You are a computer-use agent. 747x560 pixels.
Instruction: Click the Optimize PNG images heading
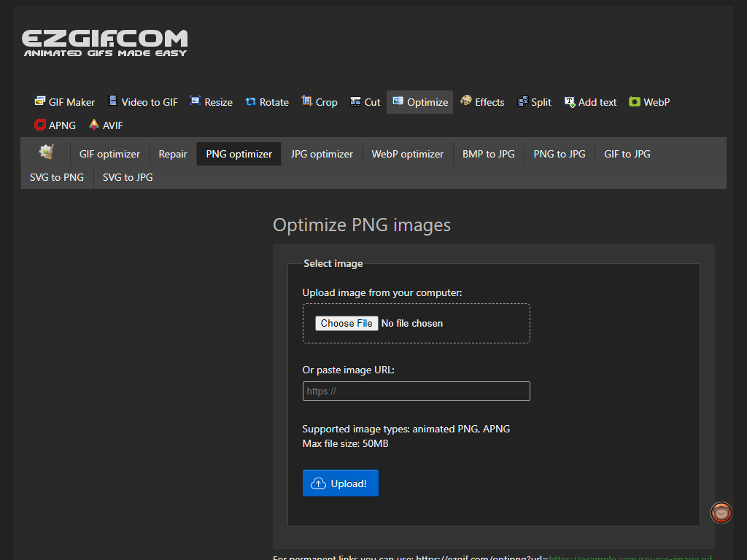point(362,225)
